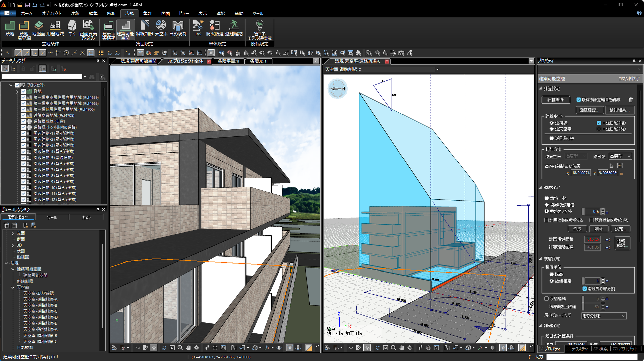Click the X coordinate input field
Screen dimensions: 644x361
pos(581,173)
